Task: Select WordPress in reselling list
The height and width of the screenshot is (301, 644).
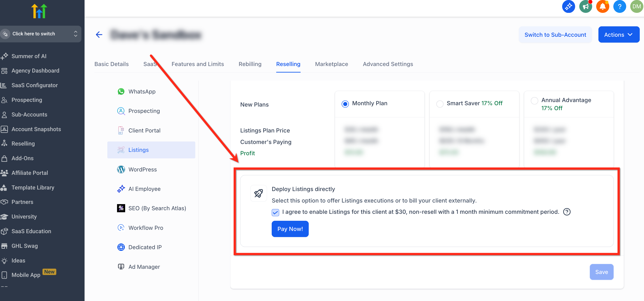Action: point(142,169)
